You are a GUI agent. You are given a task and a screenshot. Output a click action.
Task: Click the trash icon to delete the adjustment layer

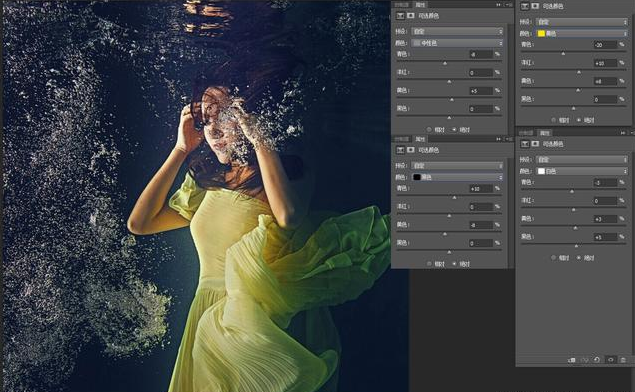[624, 360]
